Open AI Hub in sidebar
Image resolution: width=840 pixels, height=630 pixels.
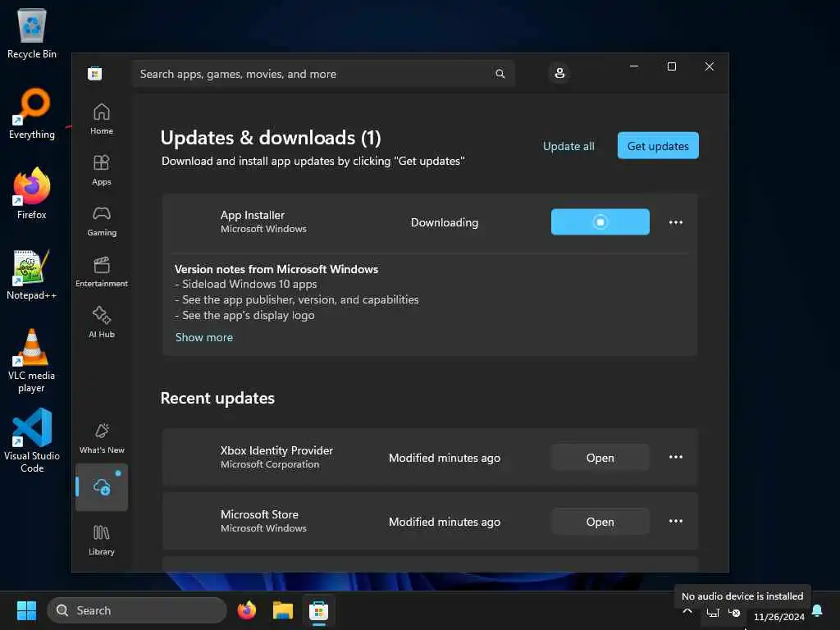click(101, 322)
